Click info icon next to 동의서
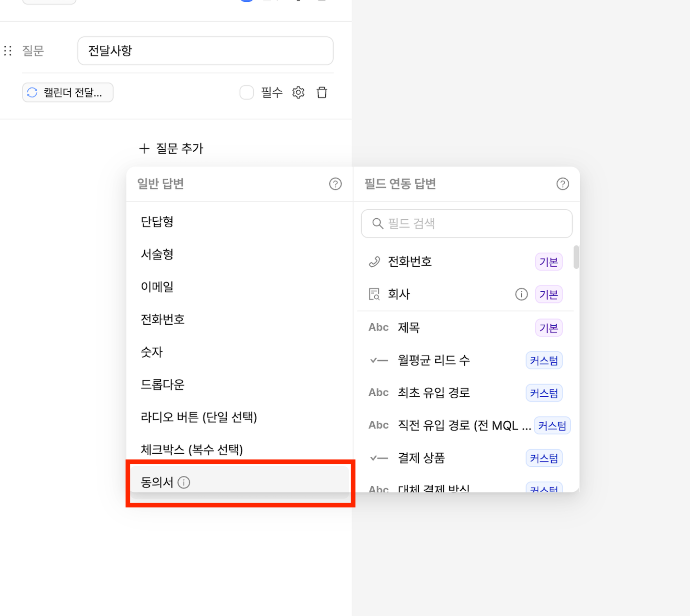The height and width of the screenshot is (616, 690). (x=184, y=482)
